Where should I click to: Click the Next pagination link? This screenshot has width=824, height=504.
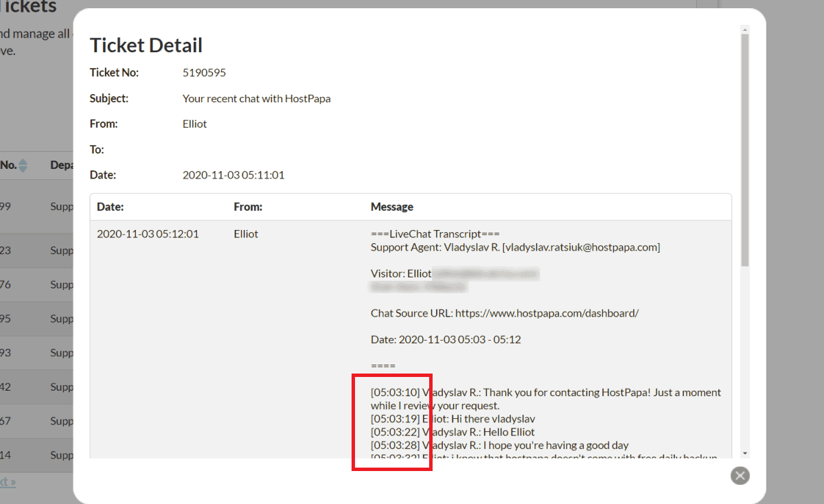(7, 481)
